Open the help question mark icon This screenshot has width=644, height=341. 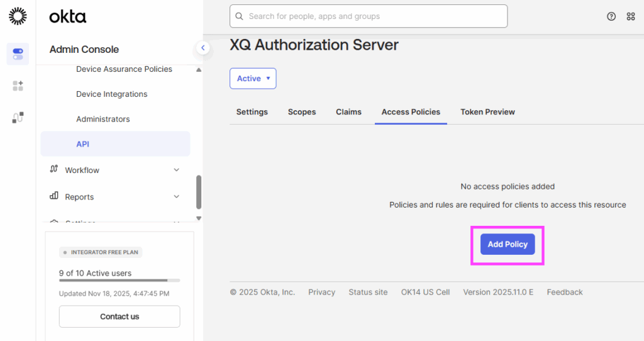611,16
